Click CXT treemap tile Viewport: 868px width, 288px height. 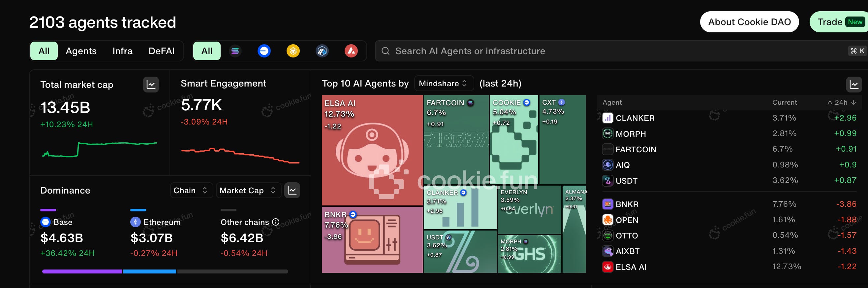pos(562,140)
